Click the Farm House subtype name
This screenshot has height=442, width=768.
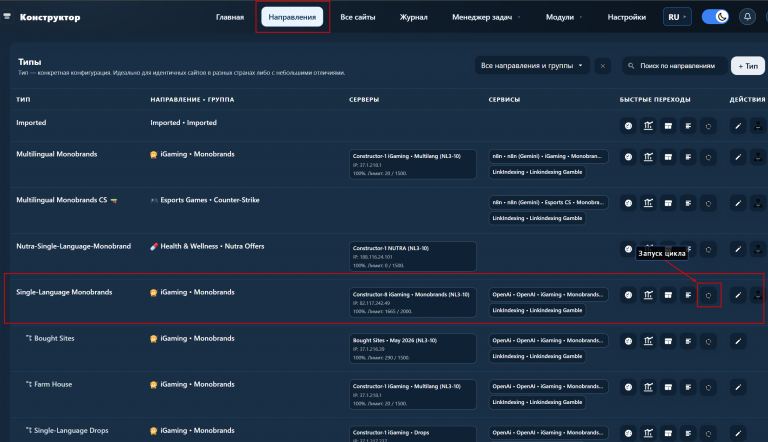(x=53, y=384)
